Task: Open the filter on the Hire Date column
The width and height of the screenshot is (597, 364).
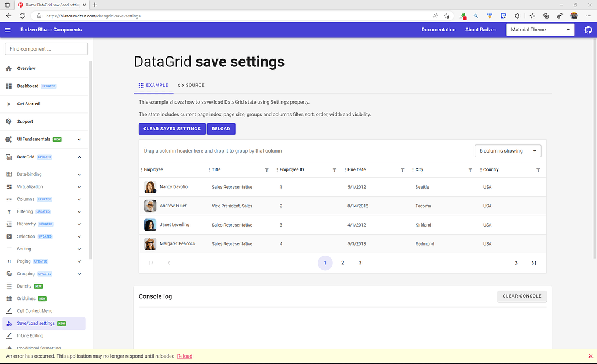Action: [402, 169]
